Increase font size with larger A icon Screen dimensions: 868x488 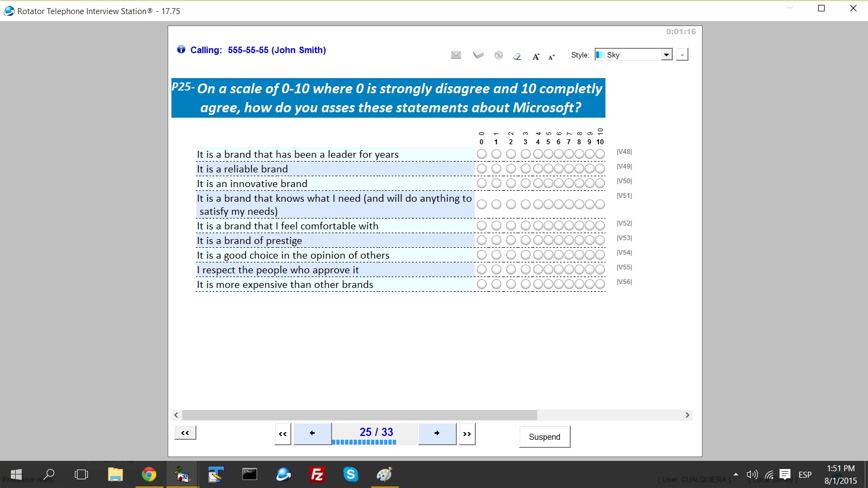coord(535,56)
